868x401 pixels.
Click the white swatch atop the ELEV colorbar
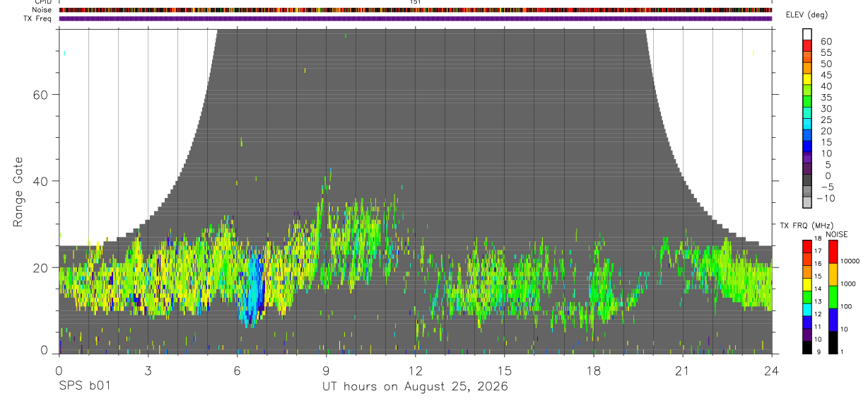(807, 33)
